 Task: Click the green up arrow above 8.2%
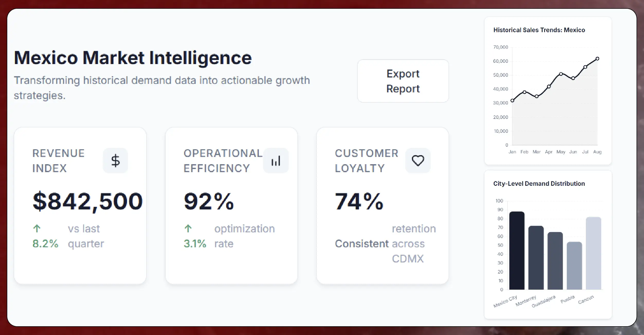click(37, 228)
